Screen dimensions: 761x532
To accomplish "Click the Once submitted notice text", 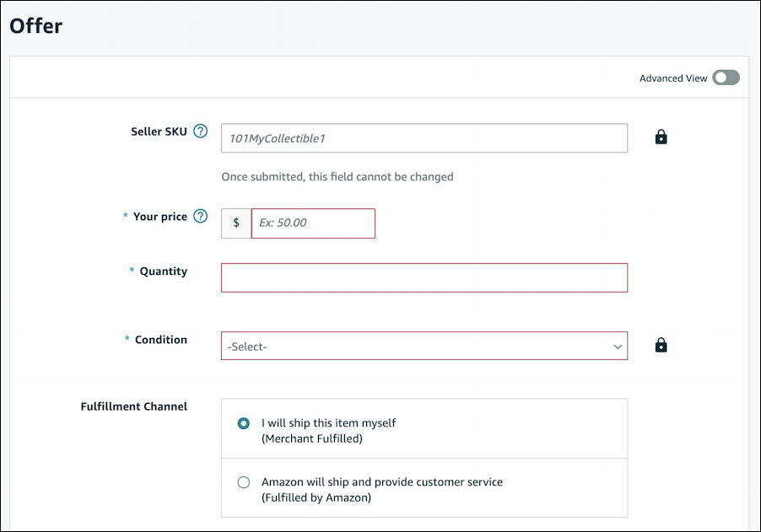I will (x=337, y=176).
